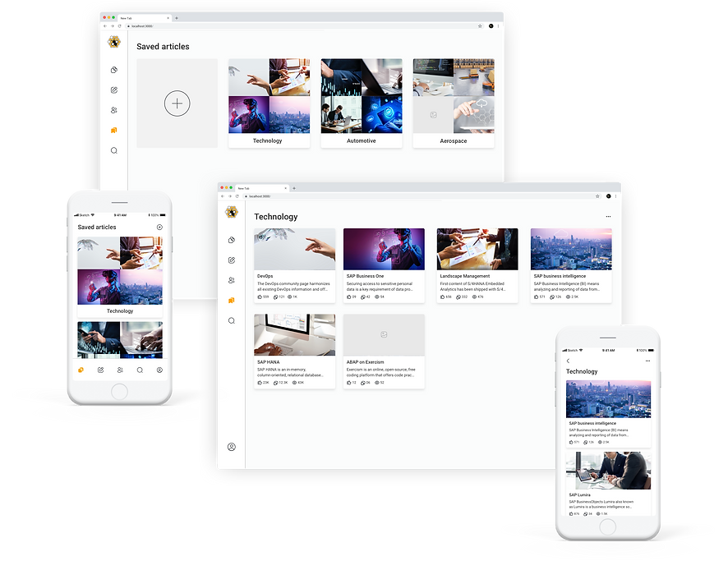Like SAP business intelligence on the right phone
728x561 pixels.
[572, 442]
